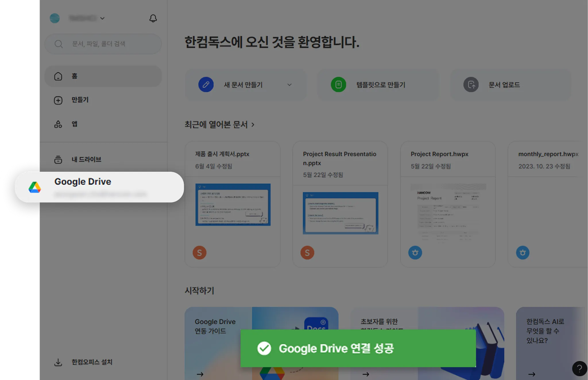The width and height of the screenshot is (588, 380).
Task: Click orange S avatar on 제품 출시 계획서 card
Action: pyautogui.click(x=200, y=253)
